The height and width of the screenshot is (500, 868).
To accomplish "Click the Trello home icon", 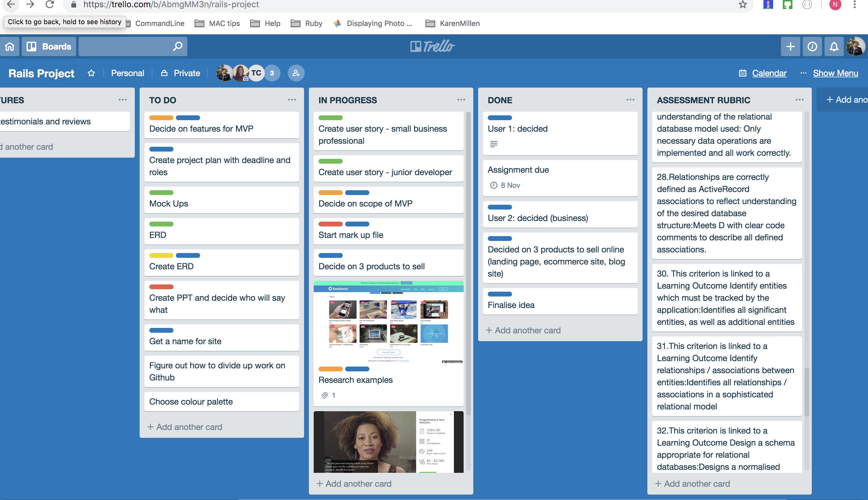I will coord(10,46).
